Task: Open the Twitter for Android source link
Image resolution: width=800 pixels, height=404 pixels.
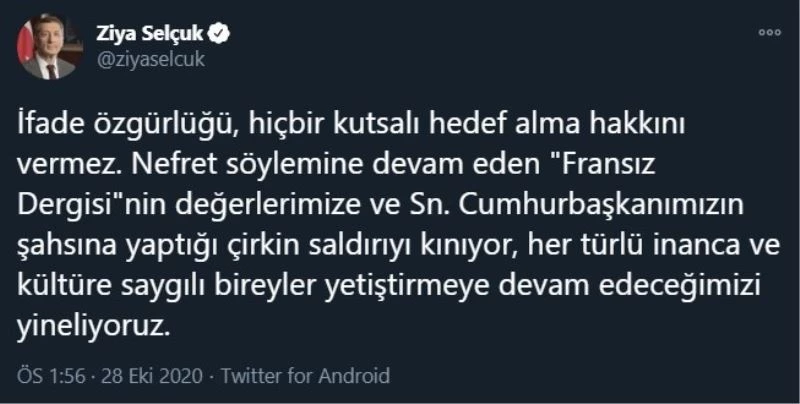Action: pyautogui.click(x=305, y=377)
